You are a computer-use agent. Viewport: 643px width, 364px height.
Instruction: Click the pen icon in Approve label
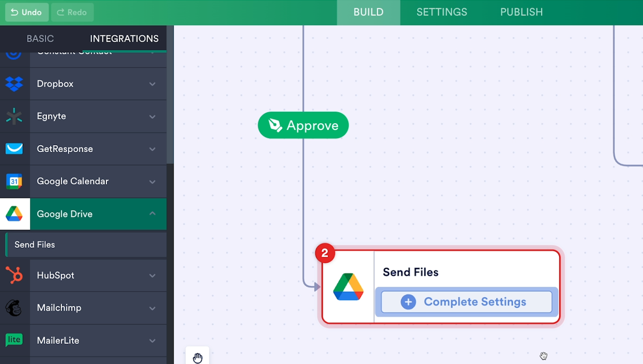coord(275,125)
